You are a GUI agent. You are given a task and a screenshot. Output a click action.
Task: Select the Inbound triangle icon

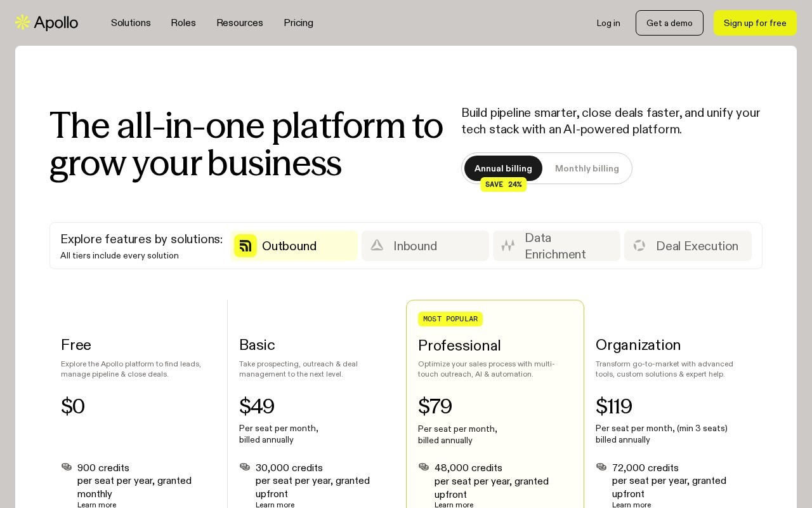point(377,245)
